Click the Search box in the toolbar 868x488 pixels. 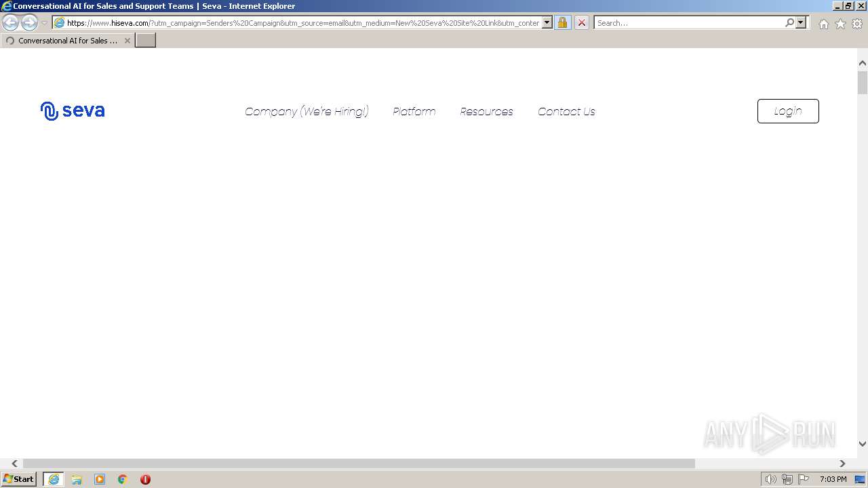(x=688, y=22)
